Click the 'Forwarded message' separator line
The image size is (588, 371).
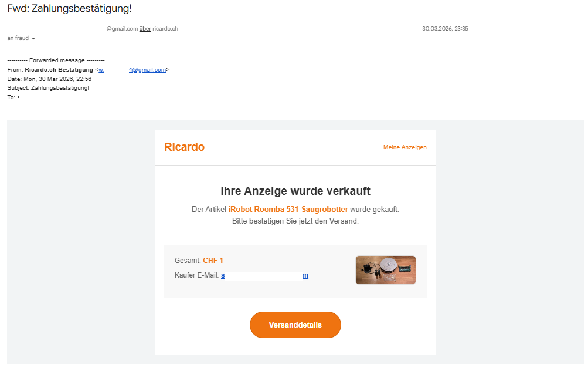click(56, 60)
